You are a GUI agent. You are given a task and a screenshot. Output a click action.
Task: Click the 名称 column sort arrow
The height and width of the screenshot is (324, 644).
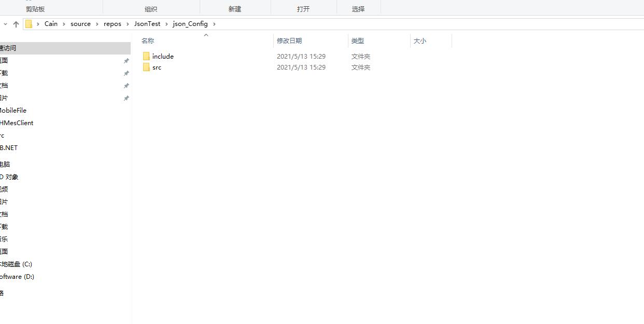[x=206, y=35]
